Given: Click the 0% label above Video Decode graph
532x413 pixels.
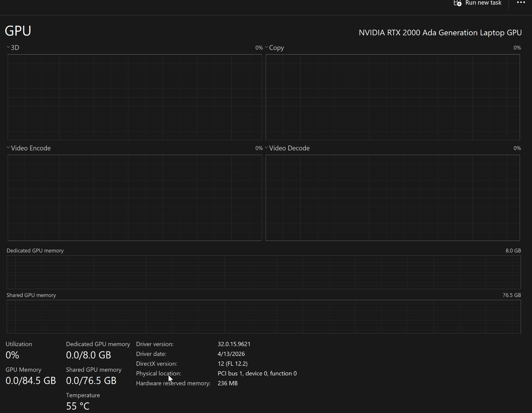Looking at the screenshot, I should (x=517, y=148).
